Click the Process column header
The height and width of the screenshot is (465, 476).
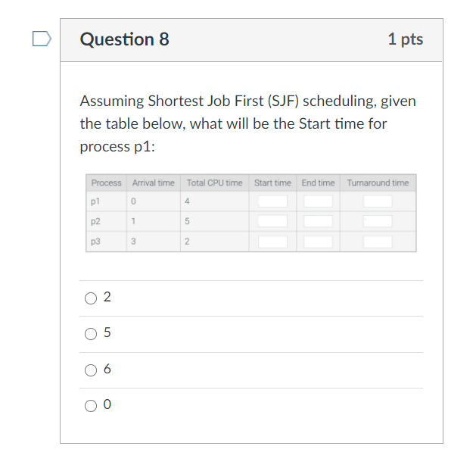[106, 183]
